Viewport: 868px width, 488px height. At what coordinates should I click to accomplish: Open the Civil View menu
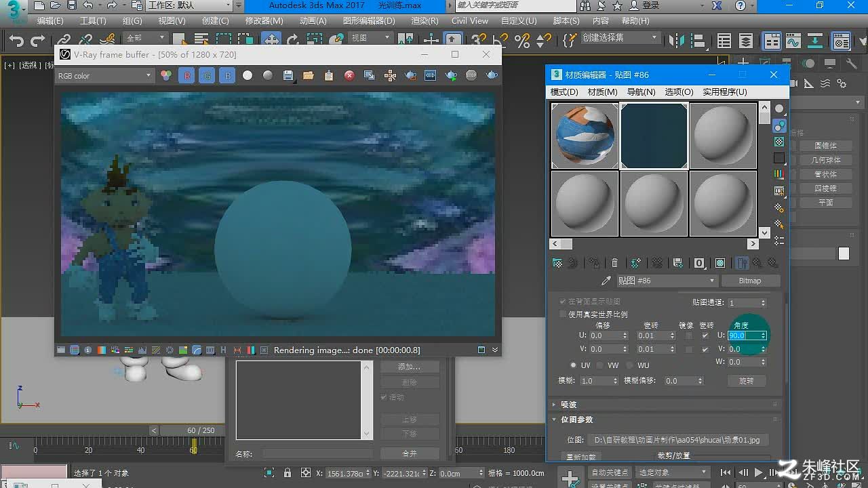point(470,21)
